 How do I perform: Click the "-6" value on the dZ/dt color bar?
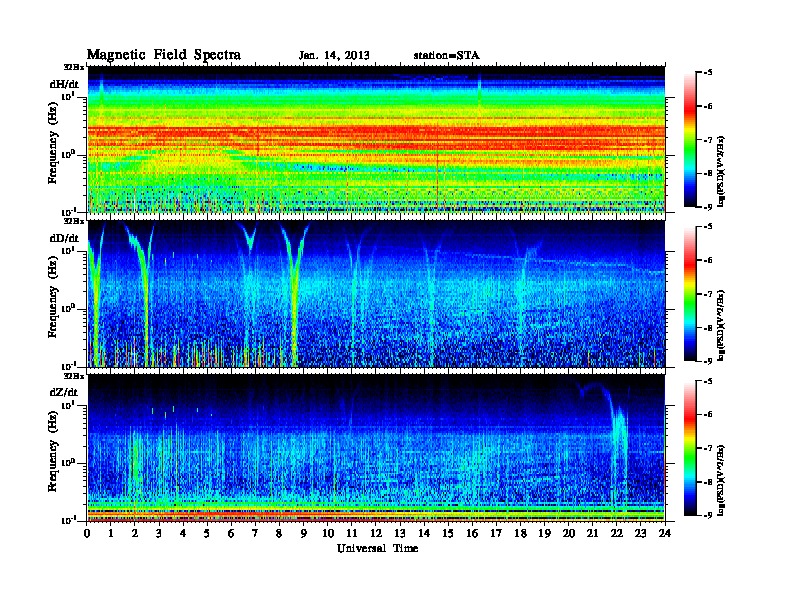[708, 414]
